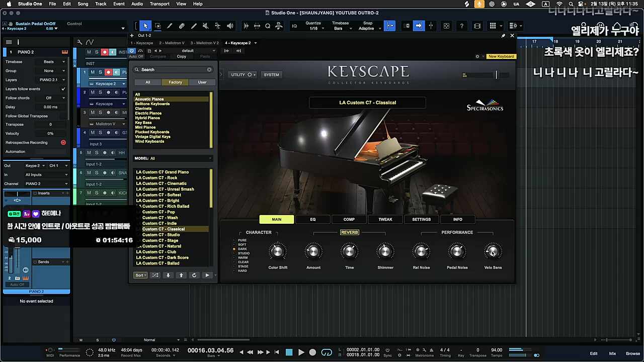
Task: Enable the Autoscroll arrow button
Action: coord(419,26)
